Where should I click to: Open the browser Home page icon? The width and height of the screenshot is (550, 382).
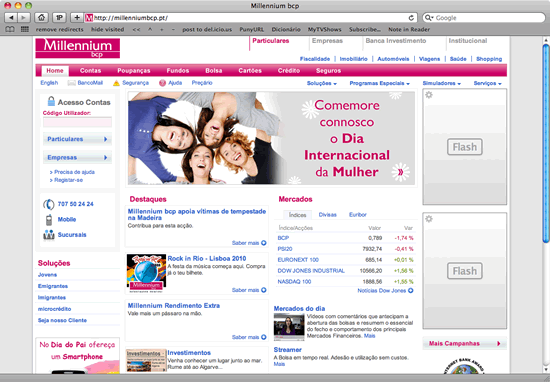(41, 17)
